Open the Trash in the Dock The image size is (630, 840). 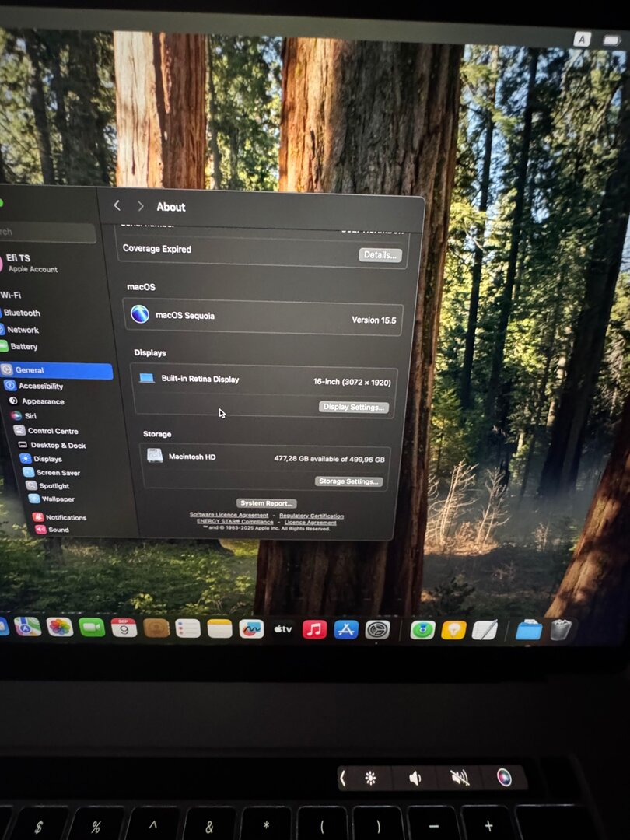tap(561, 629)
